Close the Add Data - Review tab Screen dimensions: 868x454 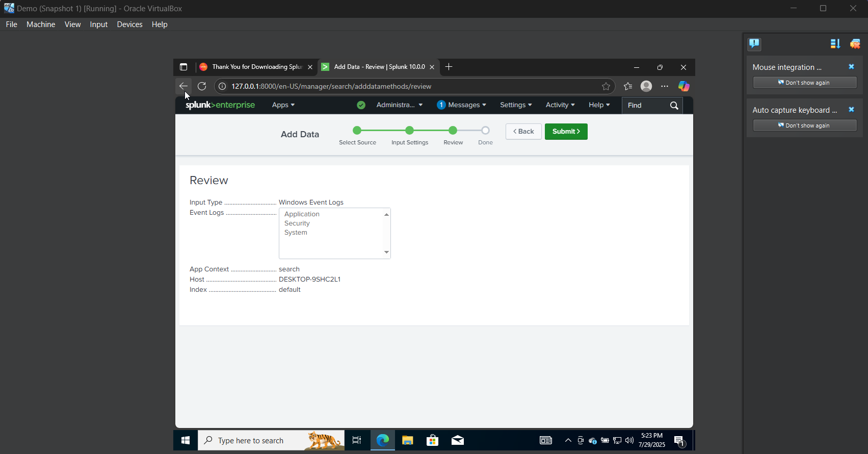[432, 67]
